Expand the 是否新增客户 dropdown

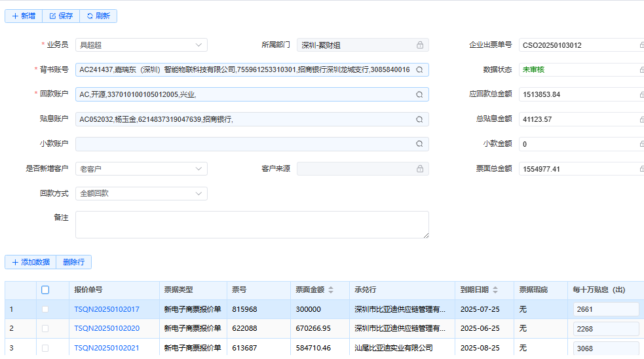[141, 169]
